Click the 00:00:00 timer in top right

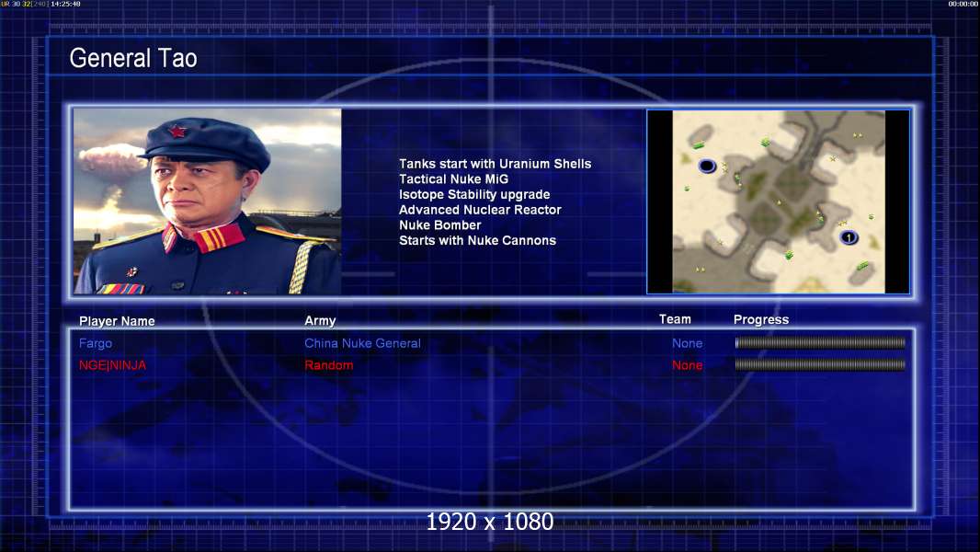[x=963, y=4]
